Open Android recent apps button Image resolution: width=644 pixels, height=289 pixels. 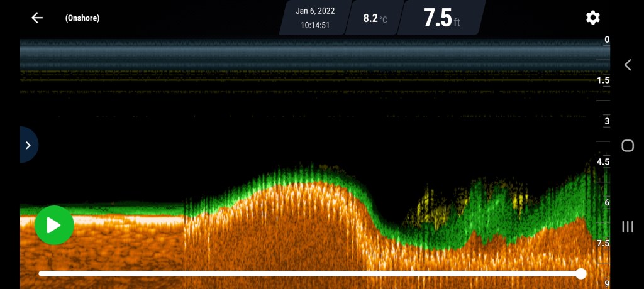coord(627,227)
